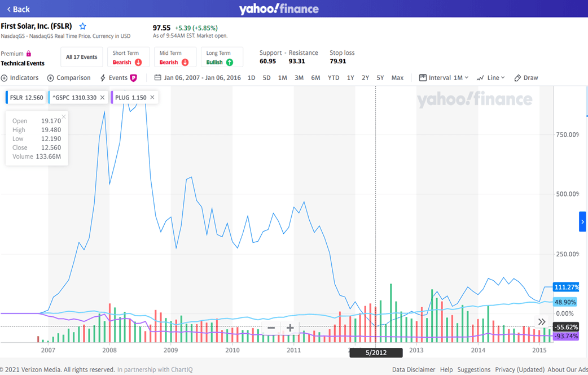Open the Interval 1M dropdown
Screen dimensions: 588x375
[x=444, y=78]
